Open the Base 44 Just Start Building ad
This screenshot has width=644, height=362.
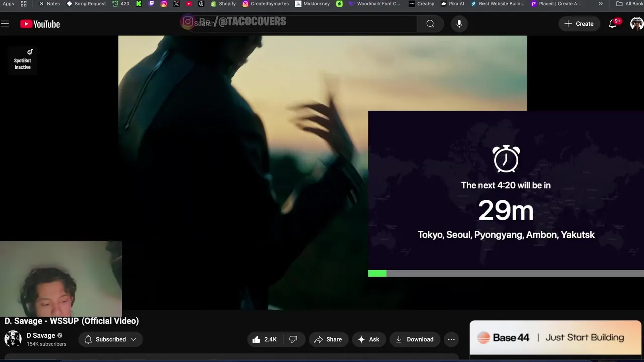tap(555, 338)
